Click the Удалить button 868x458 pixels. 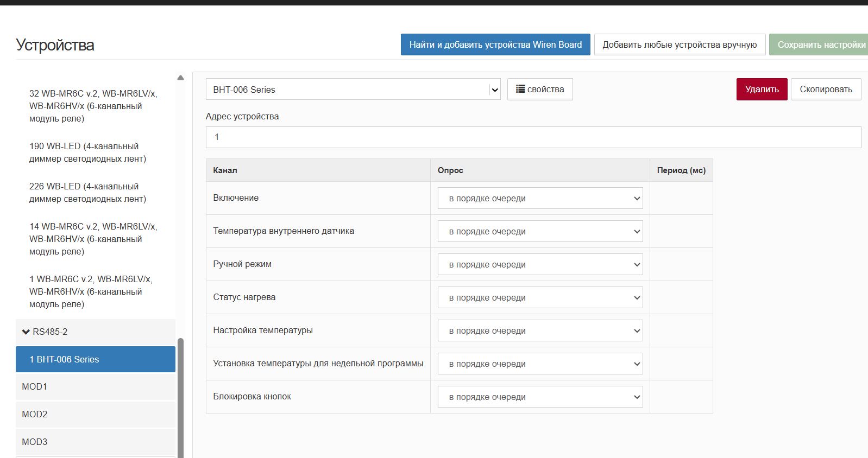coord(761,90)
